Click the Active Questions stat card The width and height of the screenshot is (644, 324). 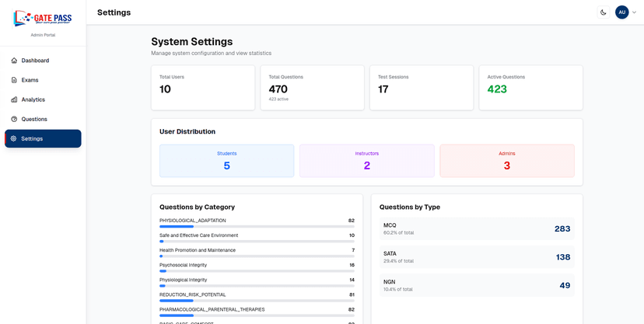pyautogui.click(x=530, y=87)
